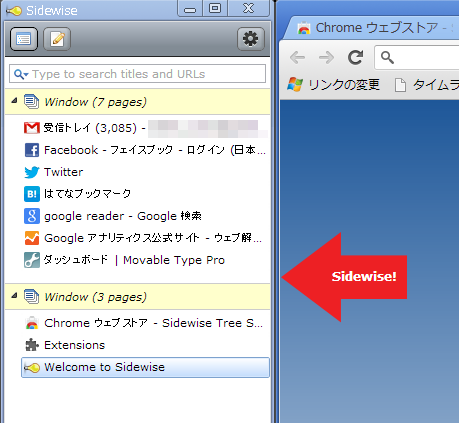Click the Google search favicon

(32, 216)
